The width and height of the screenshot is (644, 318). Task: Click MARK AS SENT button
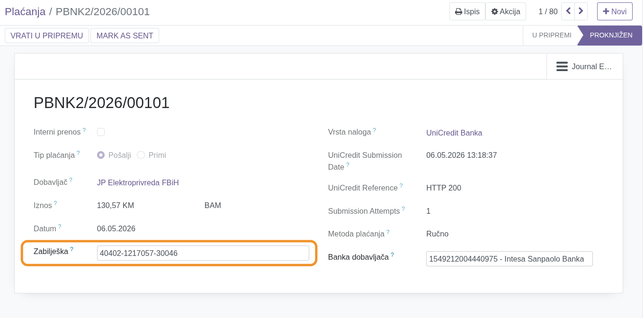pyautogui.click(x=125, y=36)
